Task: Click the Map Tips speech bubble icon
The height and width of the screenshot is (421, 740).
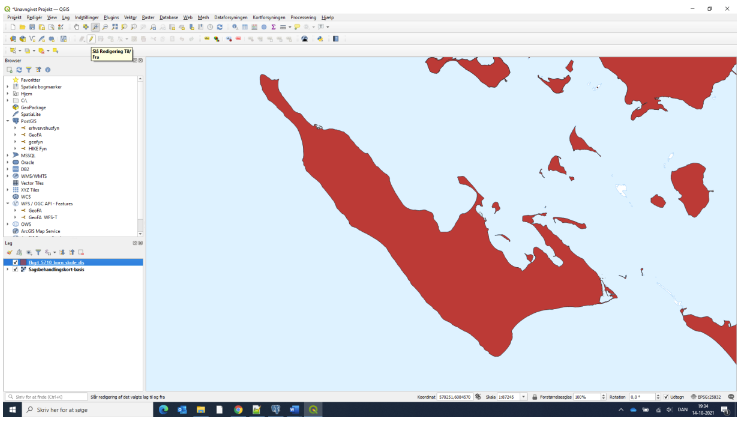Action: pos(297,27)
